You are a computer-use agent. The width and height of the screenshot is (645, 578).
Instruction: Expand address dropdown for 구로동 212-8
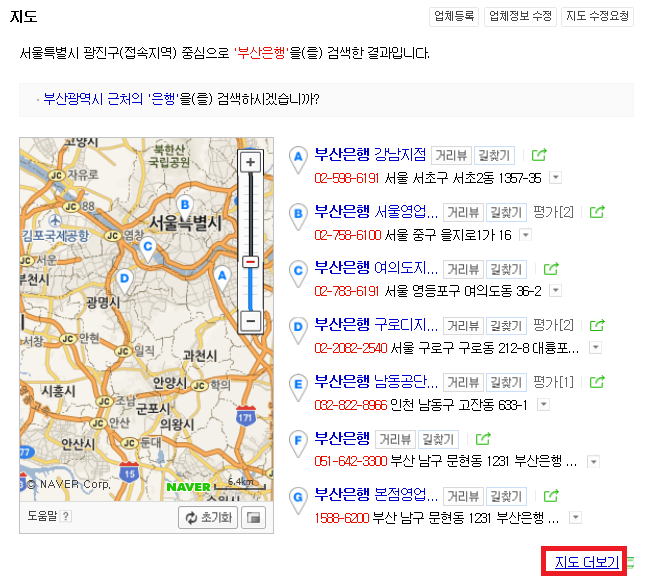pos(595,348)
